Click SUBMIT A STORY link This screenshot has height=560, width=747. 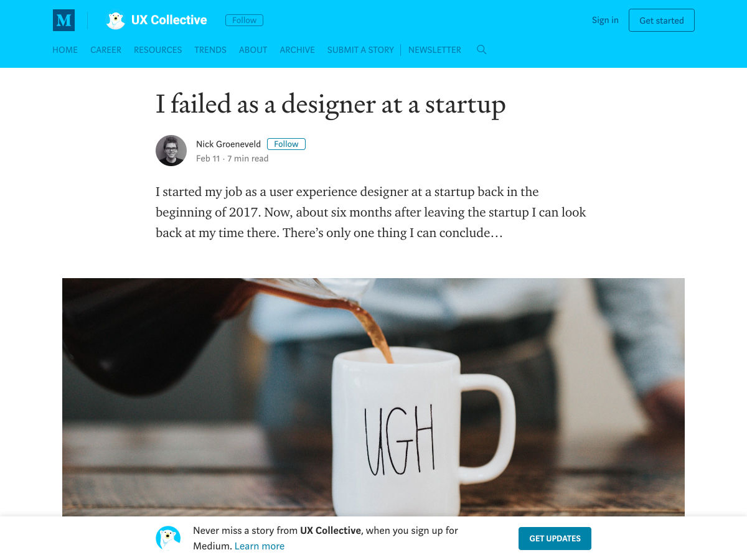coord(360,50)
